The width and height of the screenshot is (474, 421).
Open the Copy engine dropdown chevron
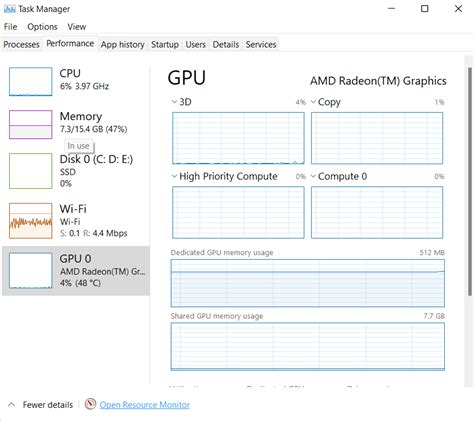[x=313, y=102]
